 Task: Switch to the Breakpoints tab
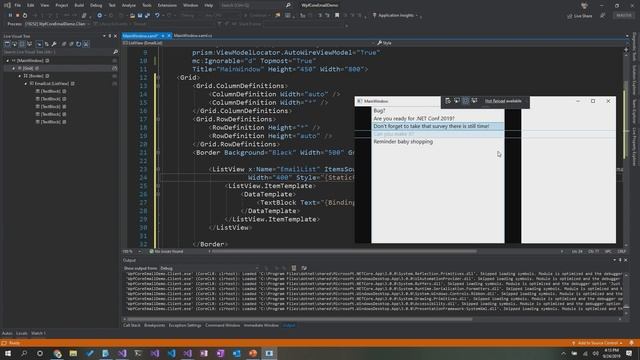(154, 325)
